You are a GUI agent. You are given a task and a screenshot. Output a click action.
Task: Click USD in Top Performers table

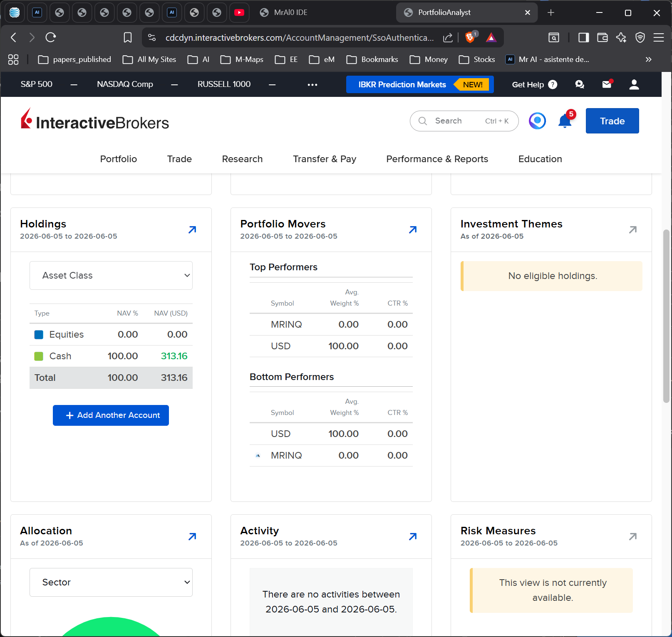click(x=280, y=346)
